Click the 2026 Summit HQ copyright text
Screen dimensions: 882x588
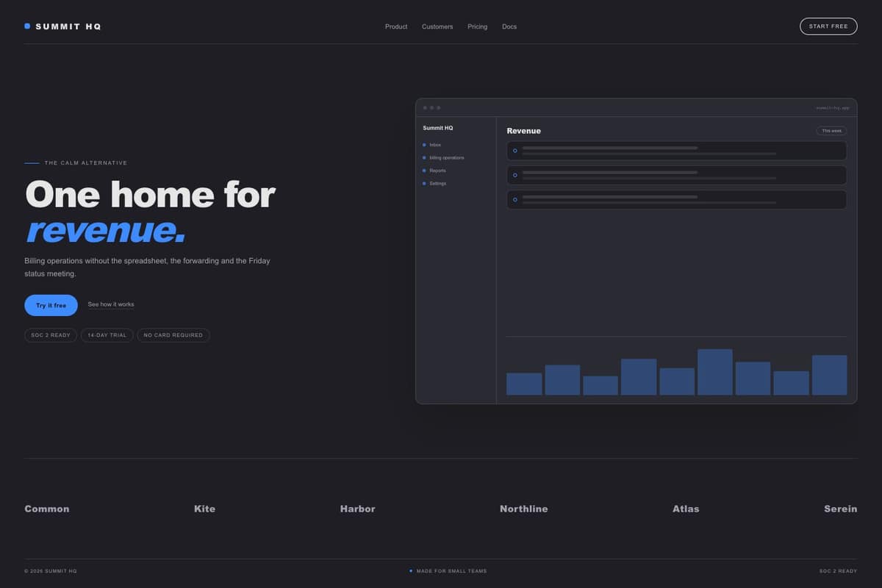coord(51,571)
